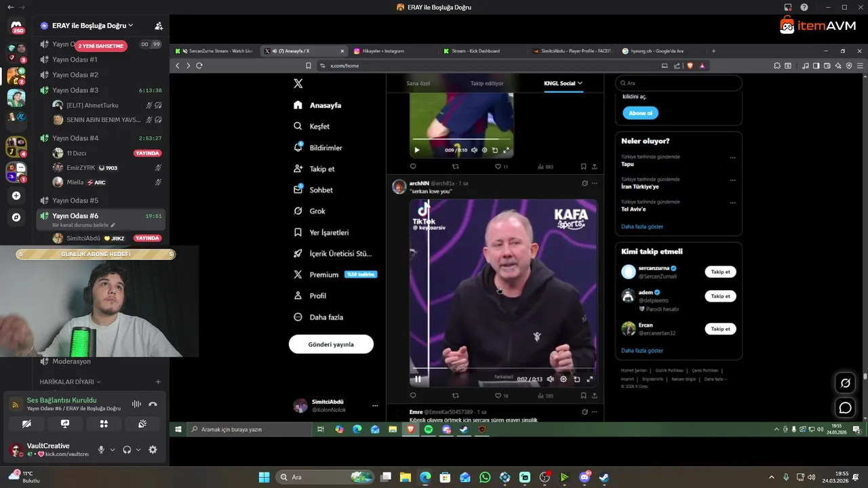Follow adem with Takip et
Viewport: 868px width, 488px height.
[x=720, y=296]
